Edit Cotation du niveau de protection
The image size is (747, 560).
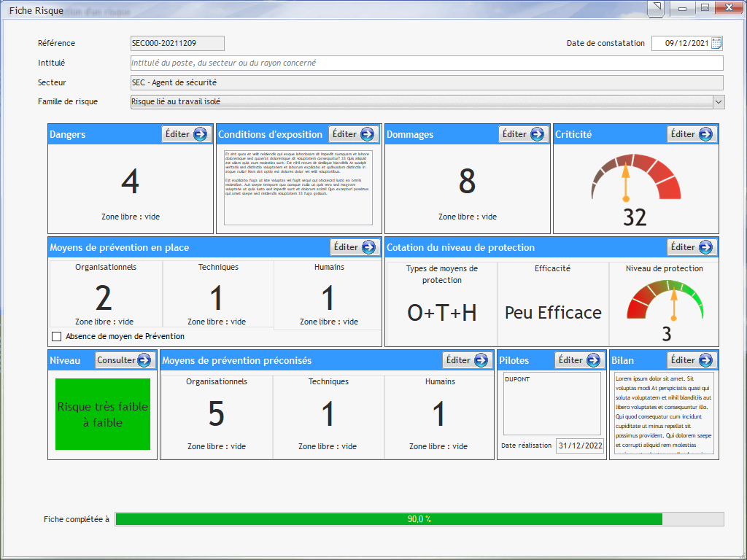point(692,247)
